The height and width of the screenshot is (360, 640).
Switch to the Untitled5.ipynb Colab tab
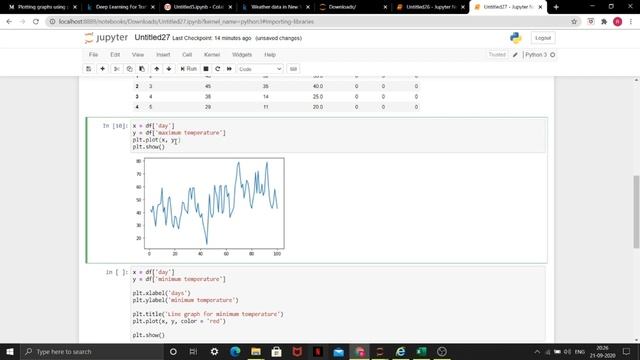coord(198,7)
